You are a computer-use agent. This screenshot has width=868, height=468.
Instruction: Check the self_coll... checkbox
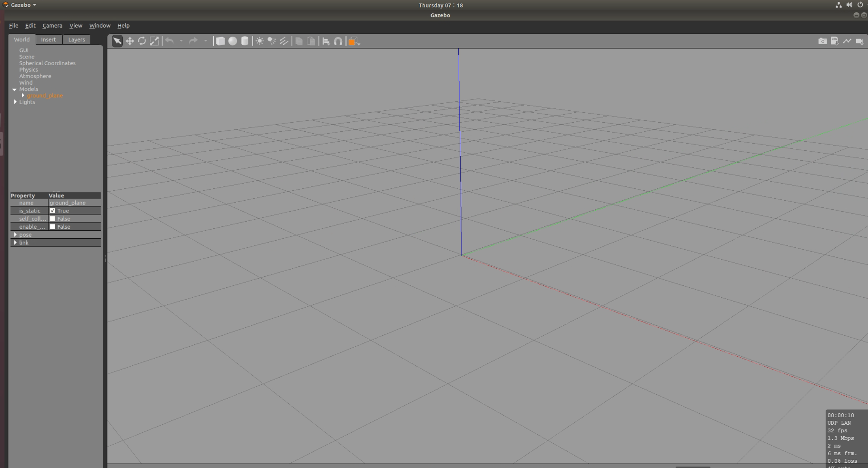(52, 219)
